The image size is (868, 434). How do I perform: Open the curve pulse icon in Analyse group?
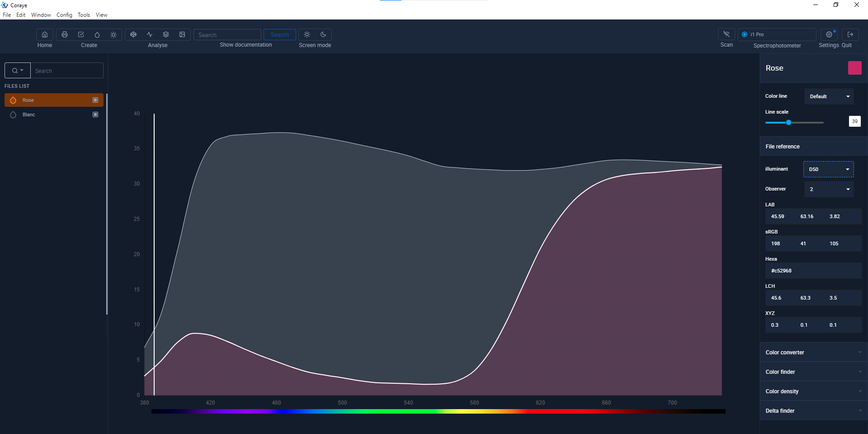[x=150, y=34]
